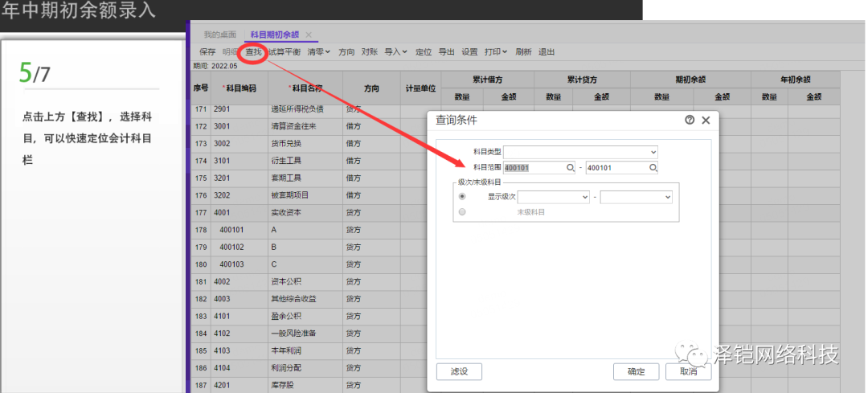Screen dimensions: 868x393
Task: Click the 取消 button
Action: (688, 371)
